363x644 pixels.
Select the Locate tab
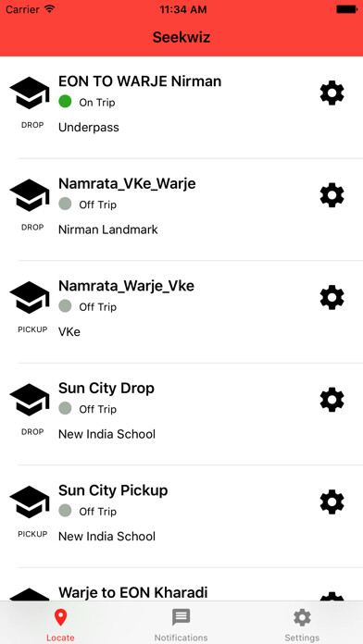[60, 625]
